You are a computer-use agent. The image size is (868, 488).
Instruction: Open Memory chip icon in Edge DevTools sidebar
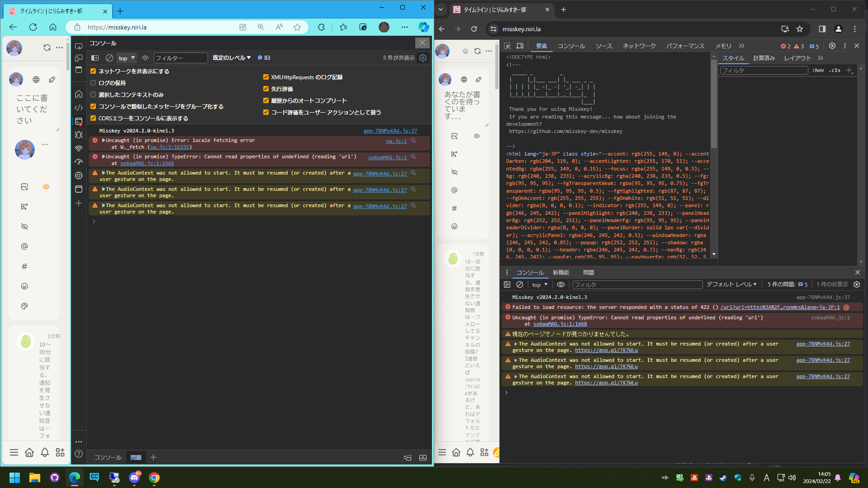tap(79, 175)
